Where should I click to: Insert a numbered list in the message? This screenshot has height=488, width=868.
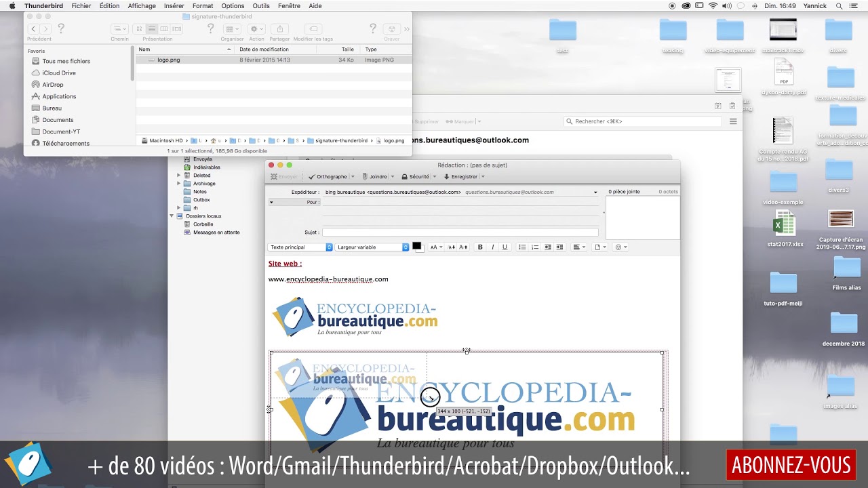(534, 247)
